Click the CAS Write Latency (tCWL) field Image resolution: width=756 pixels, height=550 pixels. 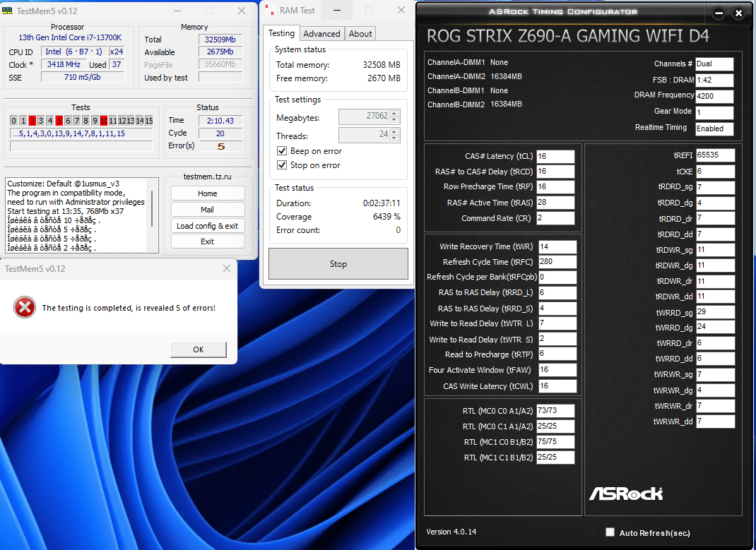(557, 385)
